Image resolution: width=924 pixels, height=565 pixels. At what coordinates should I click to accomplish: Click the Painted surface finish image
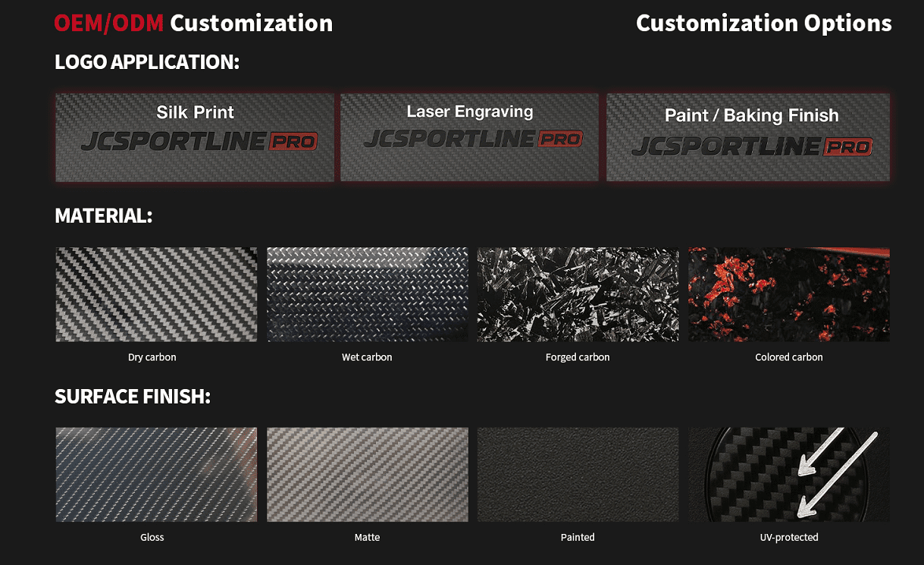578,474
